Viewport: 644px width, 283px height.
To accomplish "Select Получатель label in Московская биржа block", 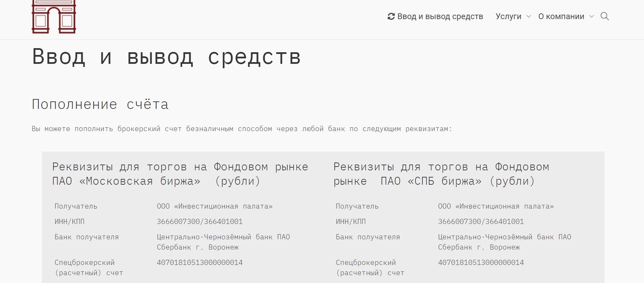I will [76, 206].
